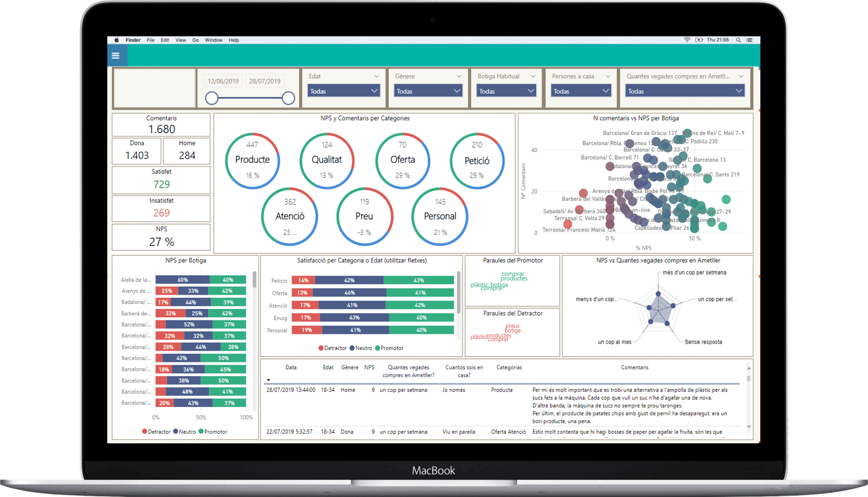Image resolution: width=868 pixels, height=497 pixels.
Task: Click the Comentaris 1.680 card
Action: (x=161, y=125)
